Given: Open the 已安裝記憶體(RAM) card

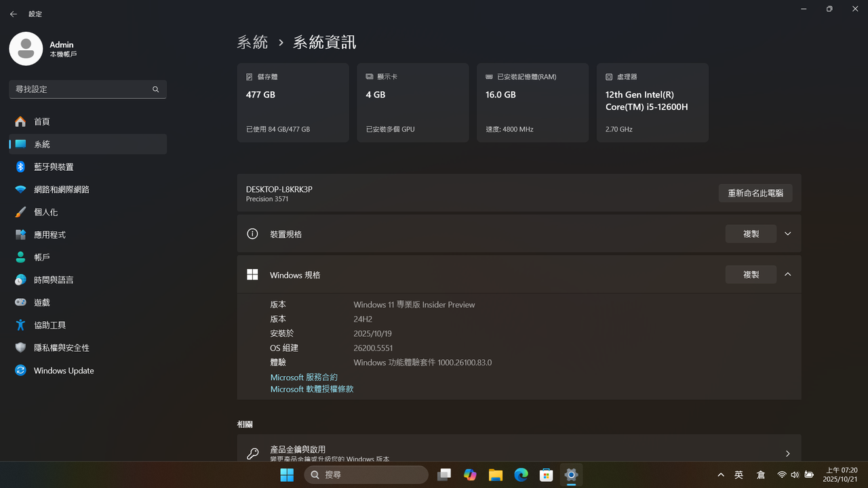Looking at the screenshot, I should [x=533, y=102].
